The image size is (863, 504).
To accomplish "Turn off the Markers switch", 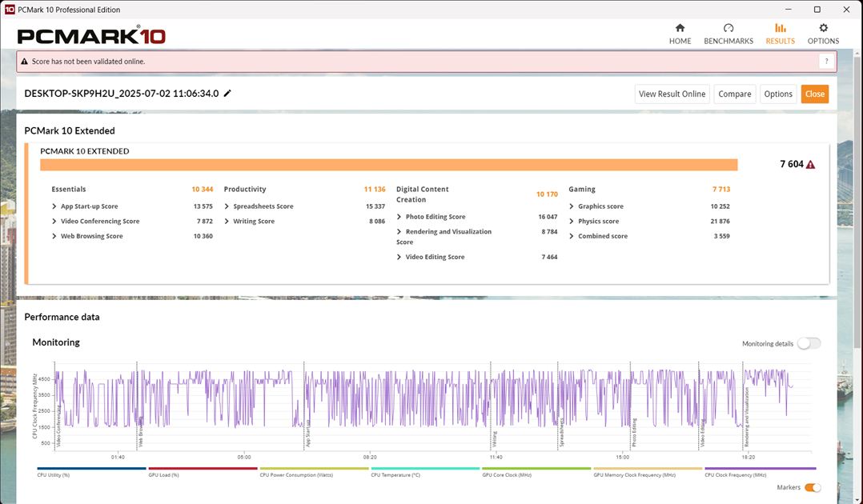I will tap(813, 487).
